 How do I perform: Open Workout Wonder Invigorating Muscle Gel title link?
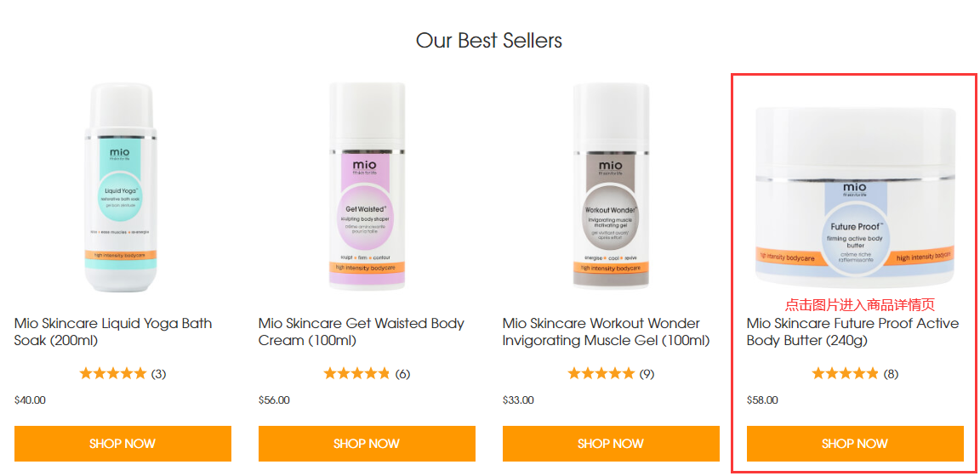607,332
